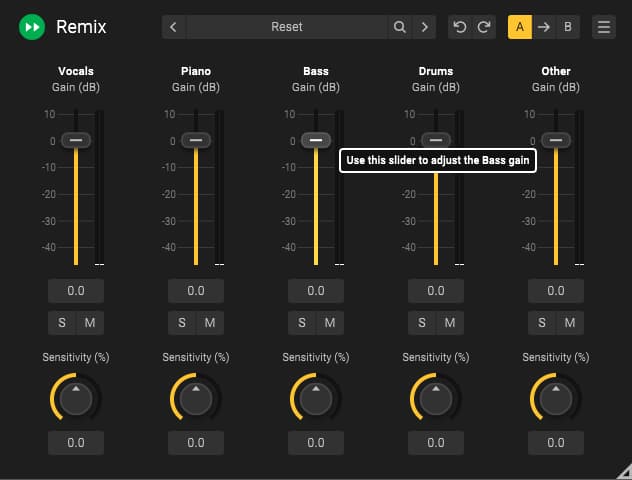
Task: Click the Vocals sensitivity value field
Action: pyautogui.click(x=76, y=443)
